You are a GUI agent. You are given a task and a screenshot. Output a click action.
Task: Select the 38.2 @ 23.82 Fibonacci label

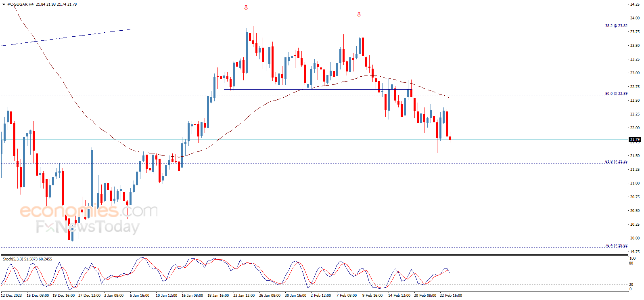(616, 26)
